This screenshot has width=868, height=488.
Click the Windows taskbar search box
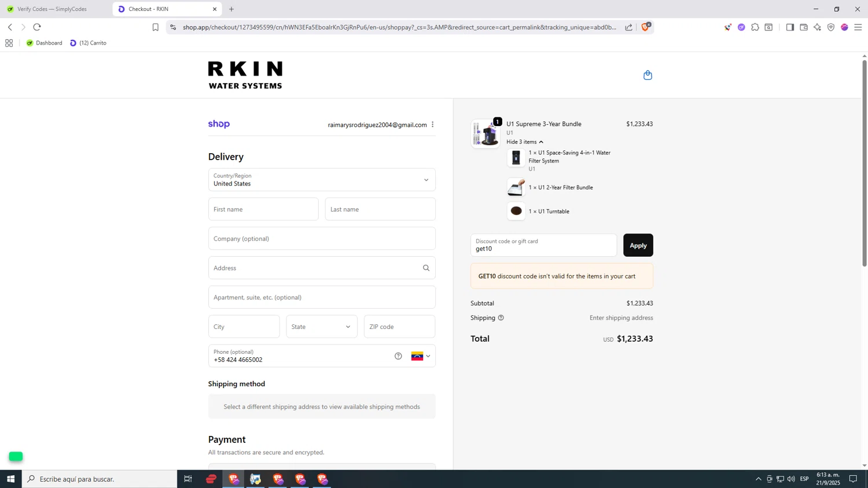100,479
